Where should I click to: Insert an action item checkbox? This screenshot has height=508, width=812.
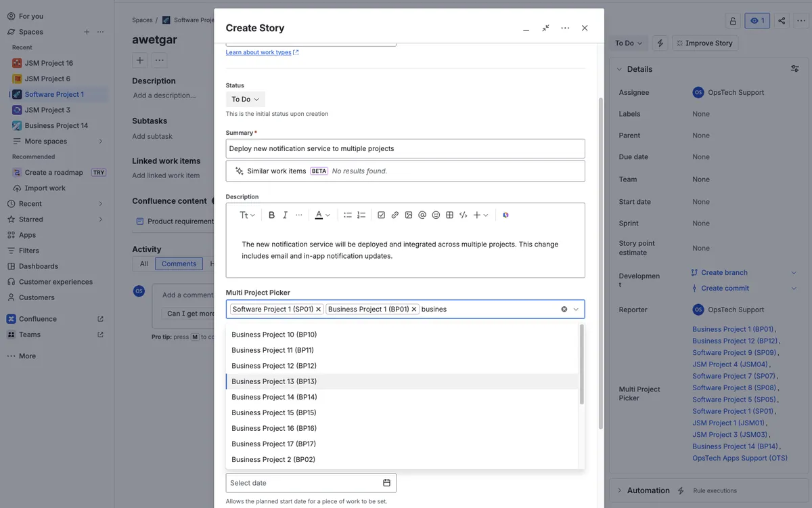pos(382,215)
